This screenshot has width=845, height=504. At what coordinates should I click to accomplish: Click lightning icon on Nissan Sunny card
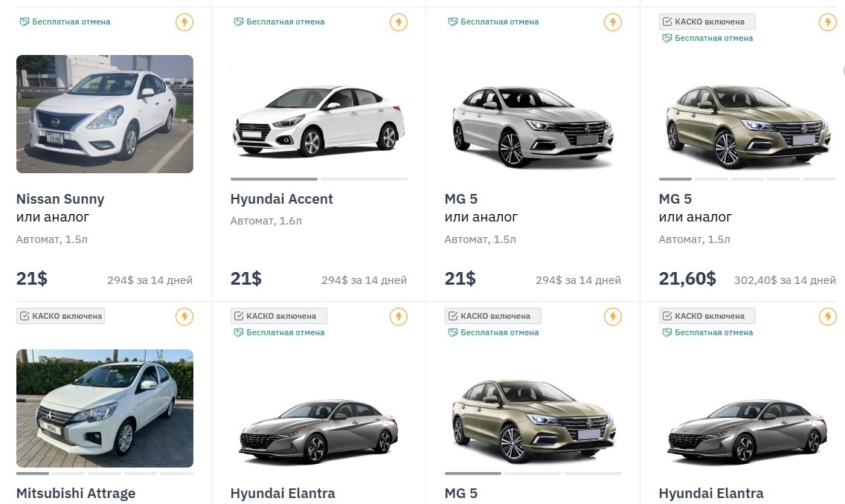pyautogui.click(x=184, y=22)
